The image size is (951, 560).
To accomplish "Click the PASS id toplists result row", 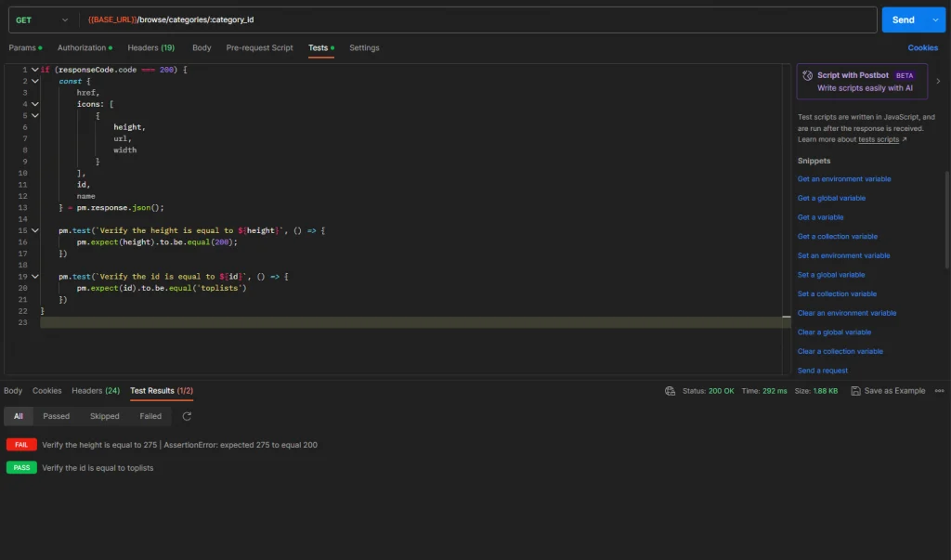I will tap(80, 468).
